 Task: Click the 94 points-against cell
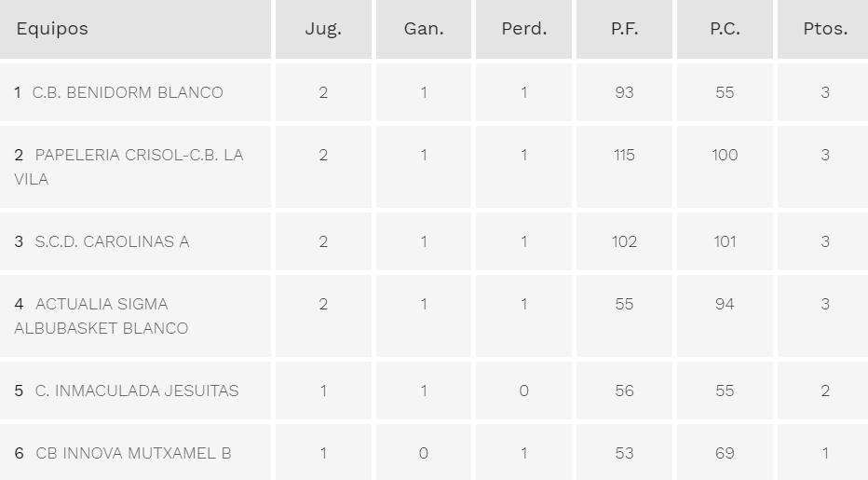coord(725,304)
